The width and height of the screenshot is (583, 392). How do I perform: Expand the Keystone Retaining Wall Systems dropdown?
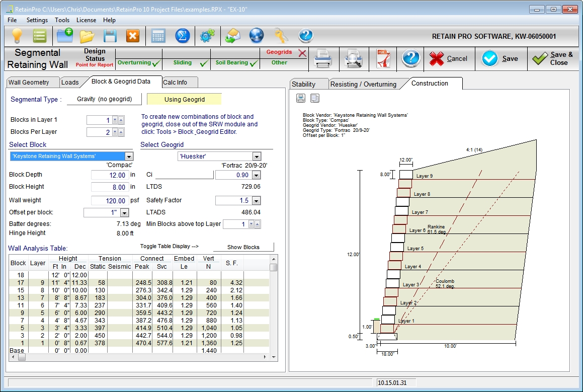129,156
